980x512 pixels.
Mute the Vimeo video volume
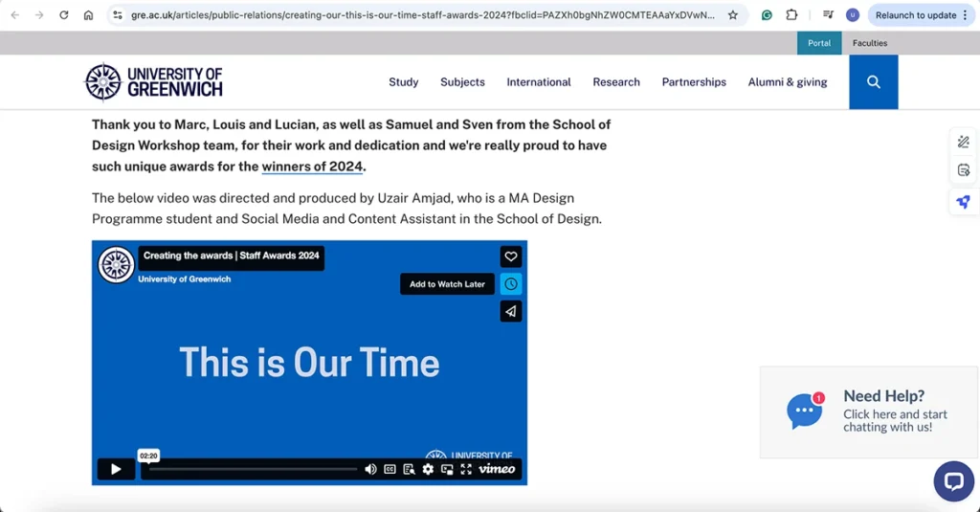pyautogui.click(x=370, y=469)
